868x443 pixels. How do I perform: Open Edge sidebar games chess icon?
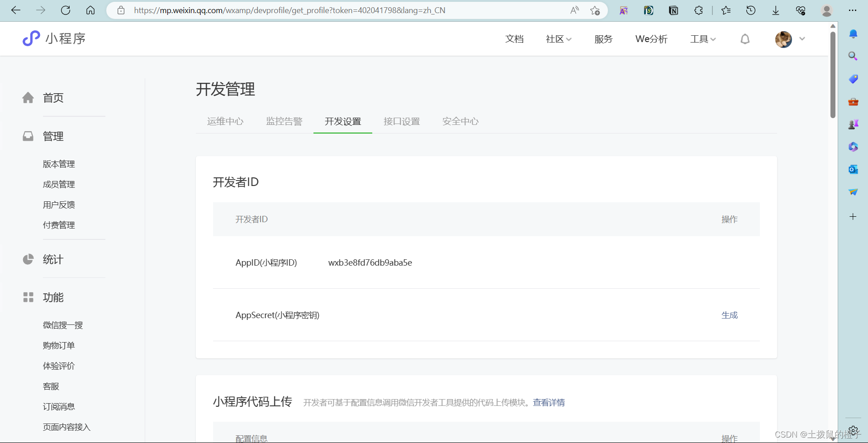tap(853, 124)
